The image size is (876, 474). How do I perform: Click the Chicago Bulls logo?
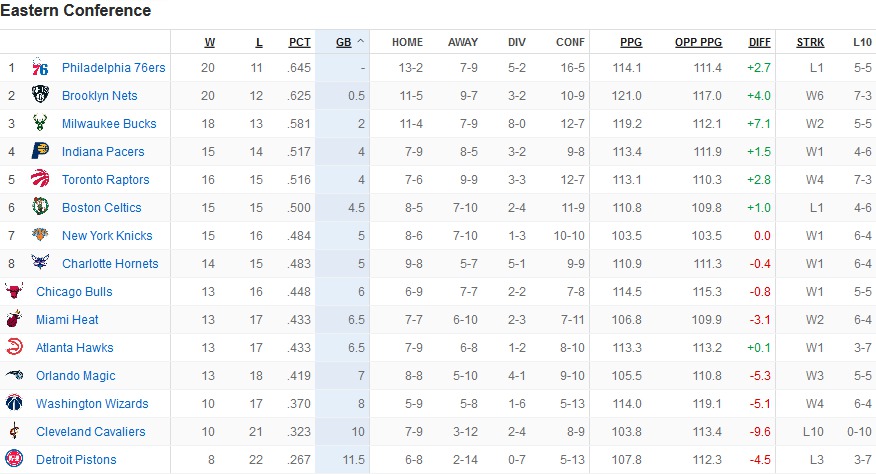14,291
